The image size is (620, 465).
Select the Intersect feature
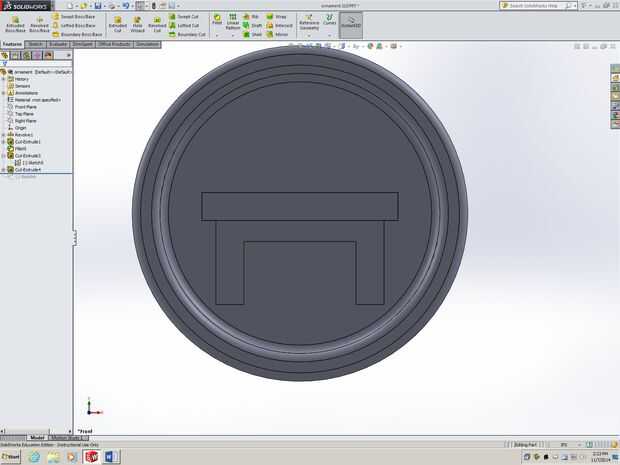pyautogui.click(x=279, y=25)
